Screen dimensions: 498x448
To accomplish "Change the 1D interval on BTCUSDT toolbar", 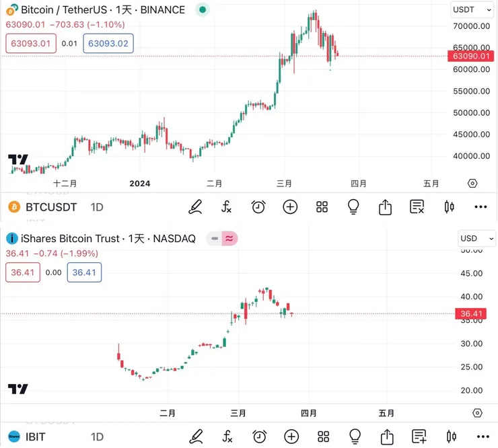I will (x=97, y=207).
